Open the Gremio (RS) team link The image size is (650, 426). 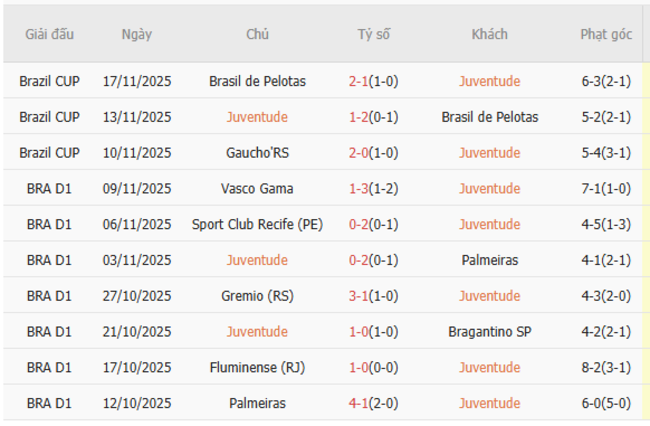coord(257,296)
